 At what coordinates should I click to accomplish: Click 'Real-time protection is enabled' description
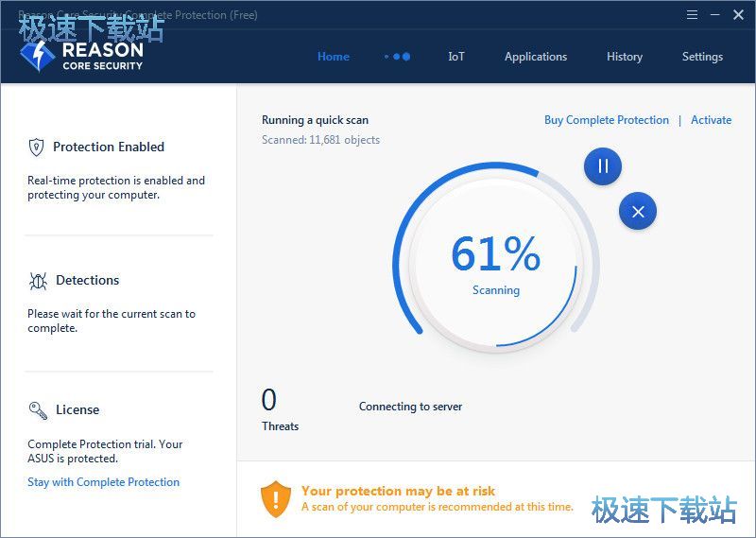(116, 188)
